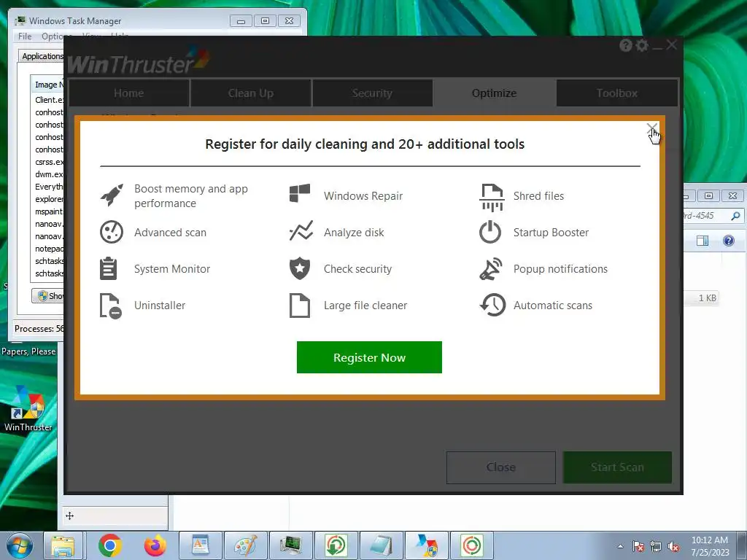Screen dimensions: 747x560
Task: Open WinThruster desktop shortcut icon
Action: [28, 408]
